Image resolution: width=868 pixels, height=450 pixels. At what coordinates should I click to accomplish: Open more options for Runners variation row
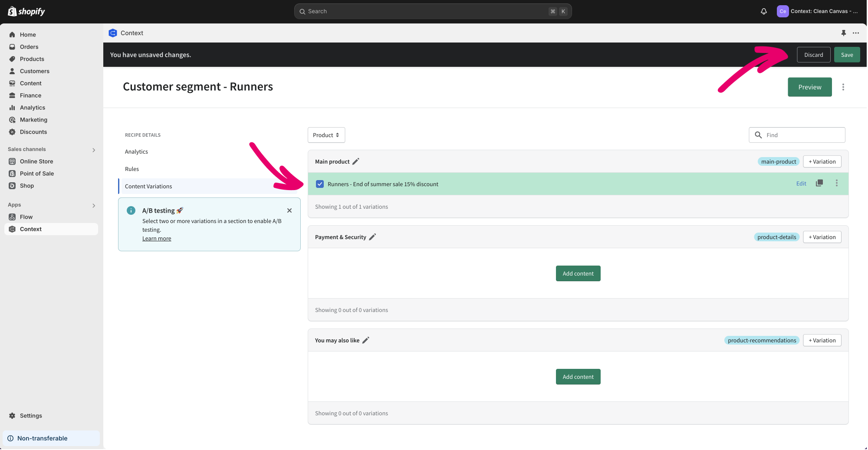click(x=836, y=183)
